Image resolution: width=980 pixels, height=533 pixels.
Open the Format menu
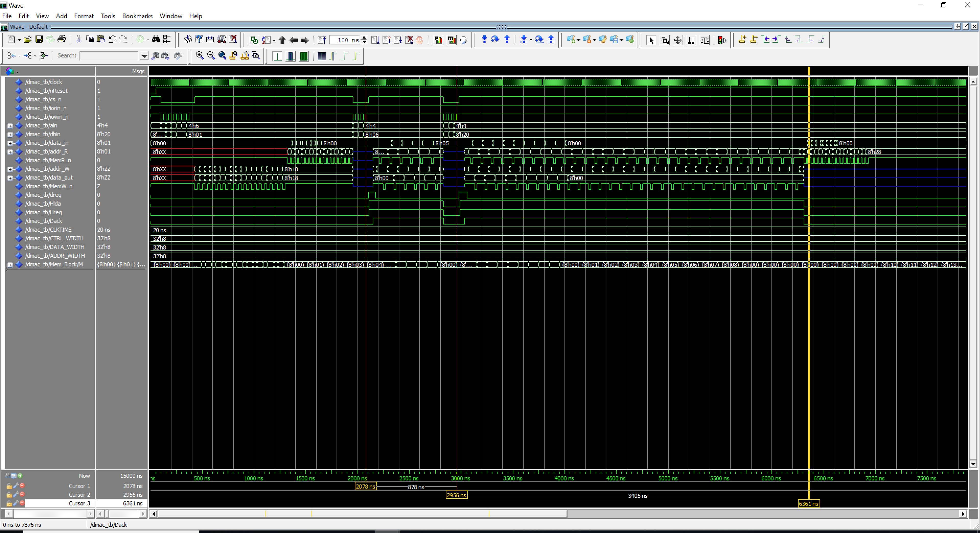click(84, 16)
